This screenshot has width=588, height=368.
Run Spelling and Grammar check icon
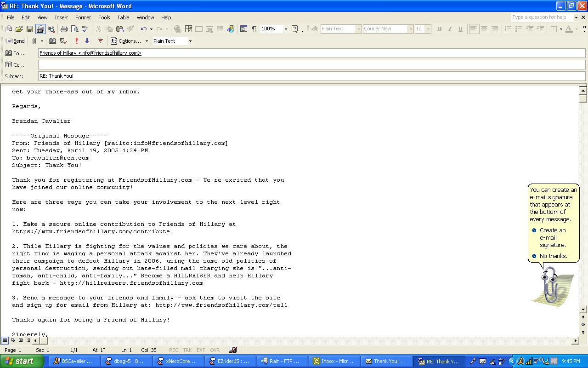(85, 29)
